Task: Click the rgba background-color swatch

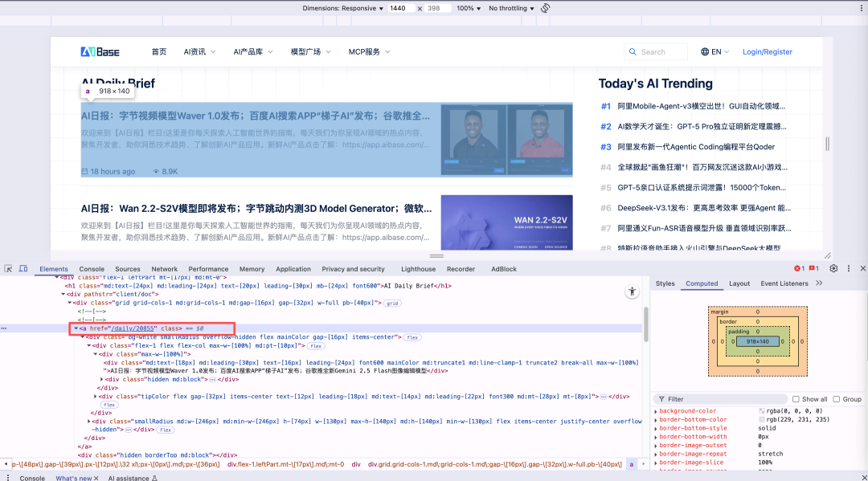Action: (x=762, y=411)
